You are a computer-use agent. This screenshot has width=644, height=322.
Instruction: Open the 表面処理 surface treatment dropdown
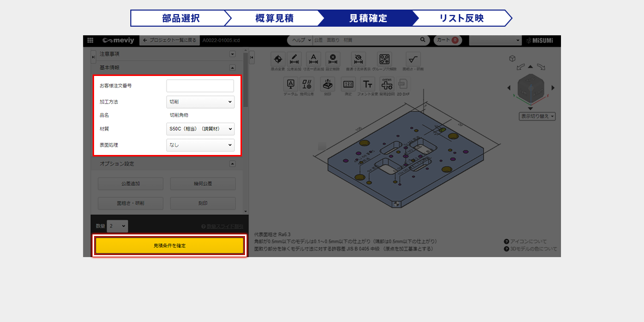point(200,145)
